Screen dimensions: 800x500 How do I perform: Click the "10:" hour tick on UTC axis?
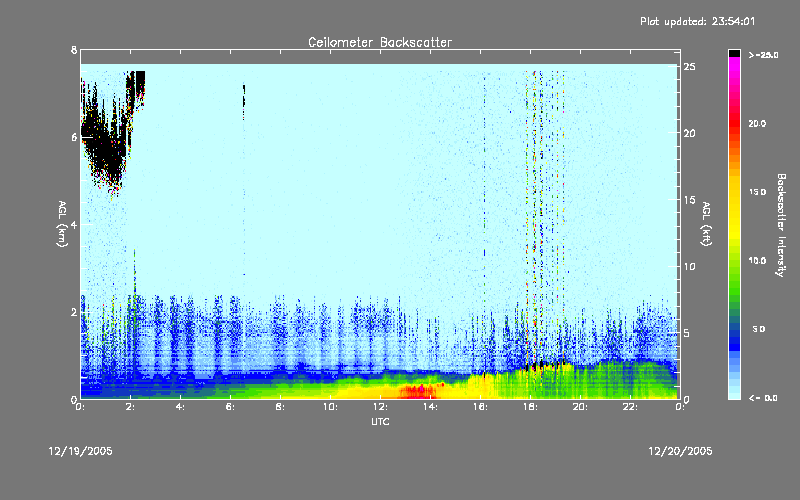point(330,407)
